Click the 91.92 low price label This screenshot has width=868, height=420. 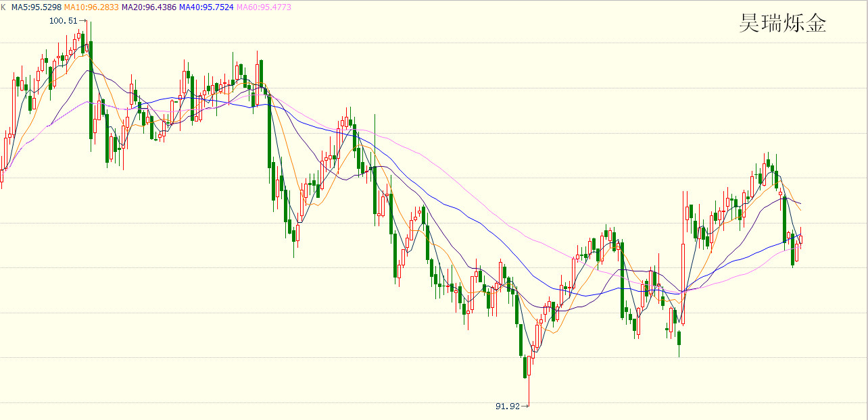point(508,406)
